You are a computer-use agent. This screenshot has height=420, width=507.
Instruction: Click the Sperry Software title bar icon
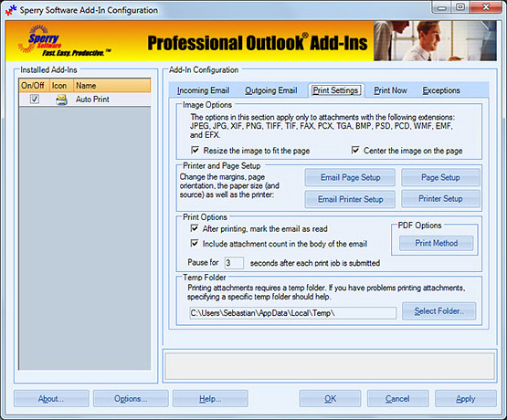coord(11,10)
